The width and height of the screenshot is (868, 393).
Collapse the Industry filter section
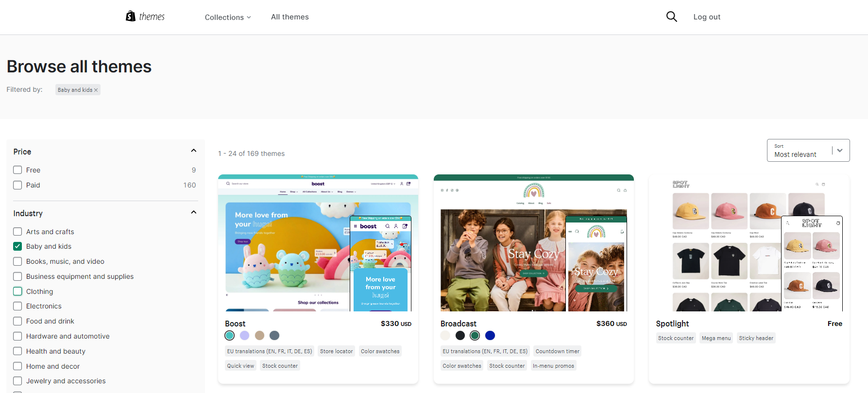pos(193,212)
